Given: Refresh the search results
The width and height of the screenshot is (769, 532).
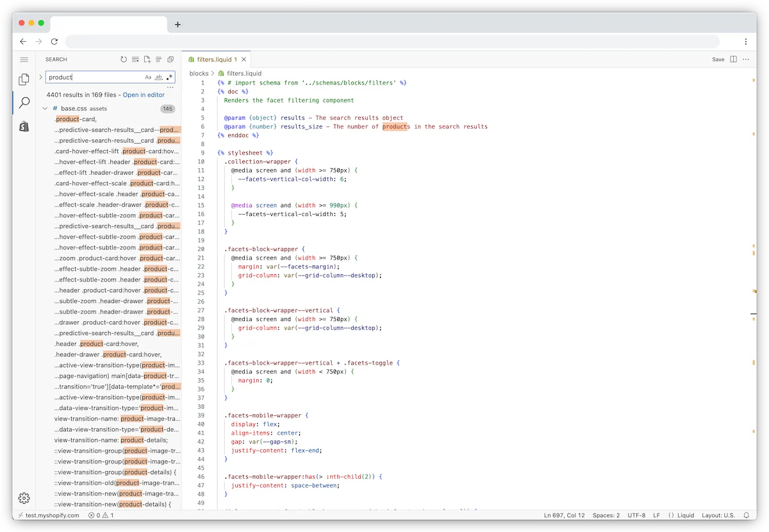Looking at the screenshot, I should tap(124, 60).
